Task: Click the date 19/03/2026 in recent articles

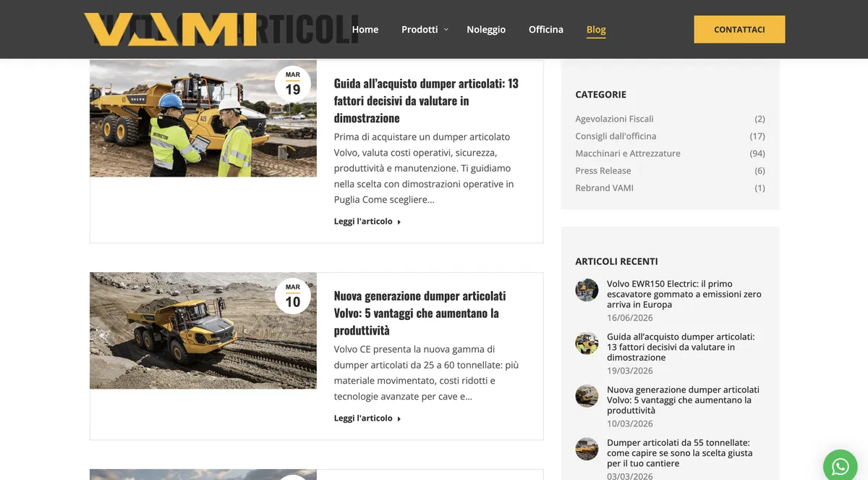Action: [630, 371]
